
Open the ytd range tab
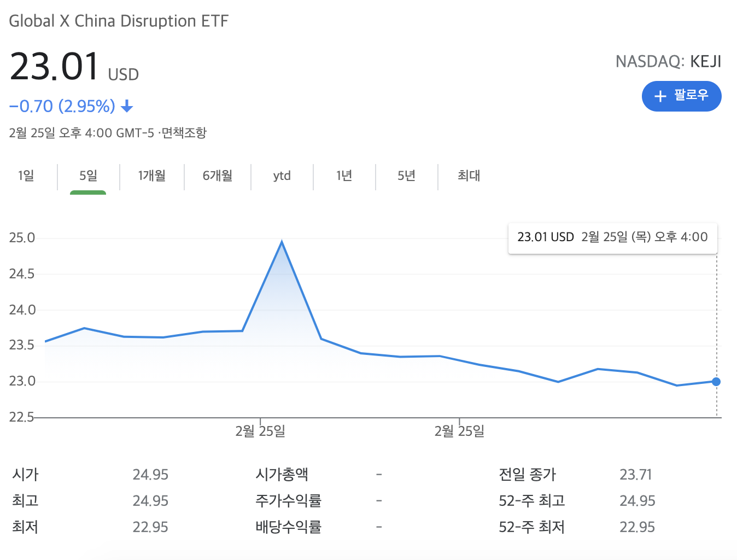[x=282, y=176]
